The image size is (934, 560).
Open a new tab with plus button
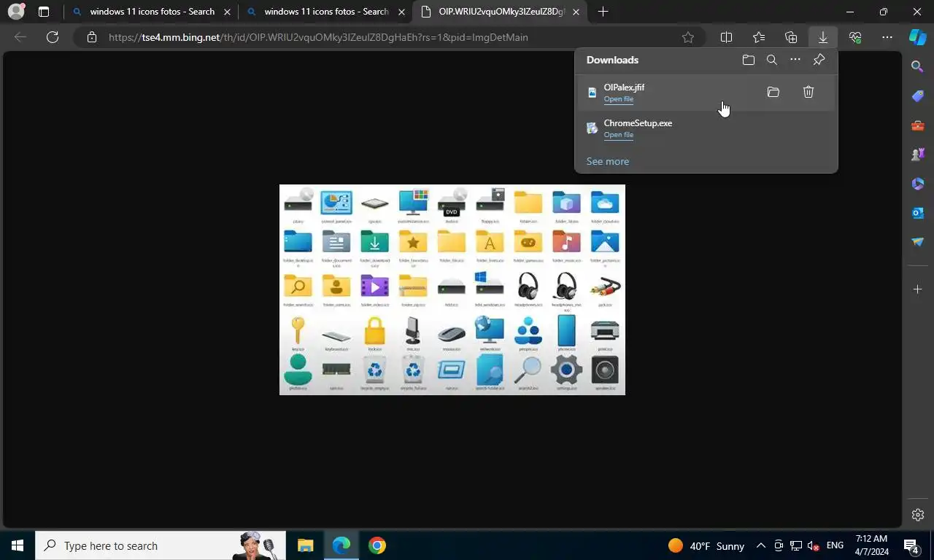point(603,12)
